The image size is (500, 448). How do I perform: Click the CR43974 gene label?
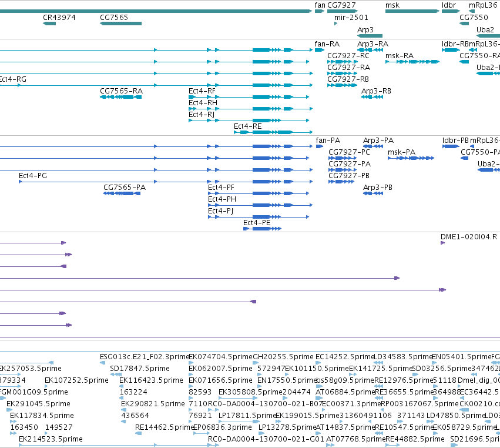click(59, 17)
